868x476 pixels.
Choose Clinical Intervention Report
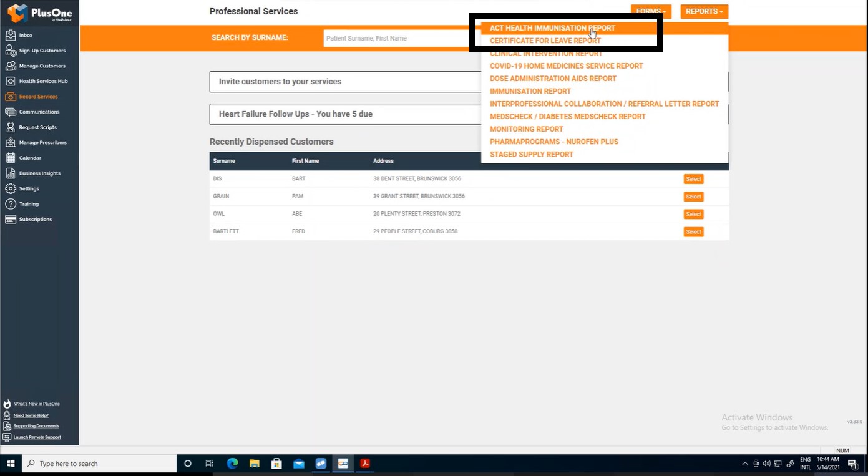click(x=546, y=54)
